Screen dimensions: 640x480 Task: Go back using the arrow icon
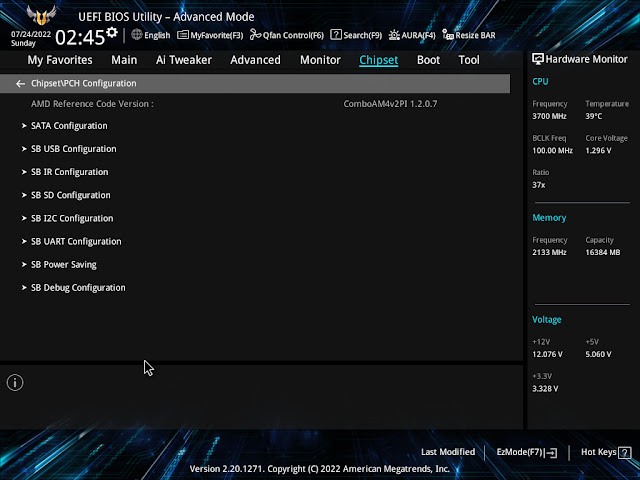[20, 84]
